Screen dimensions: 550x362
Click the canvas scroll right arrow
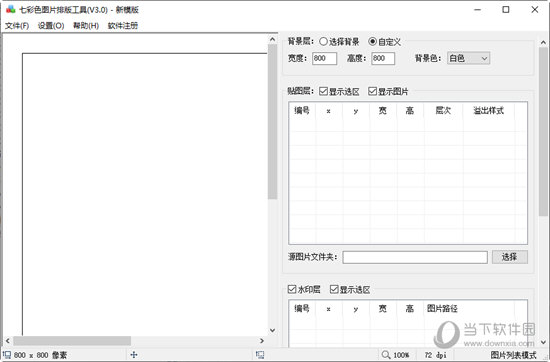point(262,341)
